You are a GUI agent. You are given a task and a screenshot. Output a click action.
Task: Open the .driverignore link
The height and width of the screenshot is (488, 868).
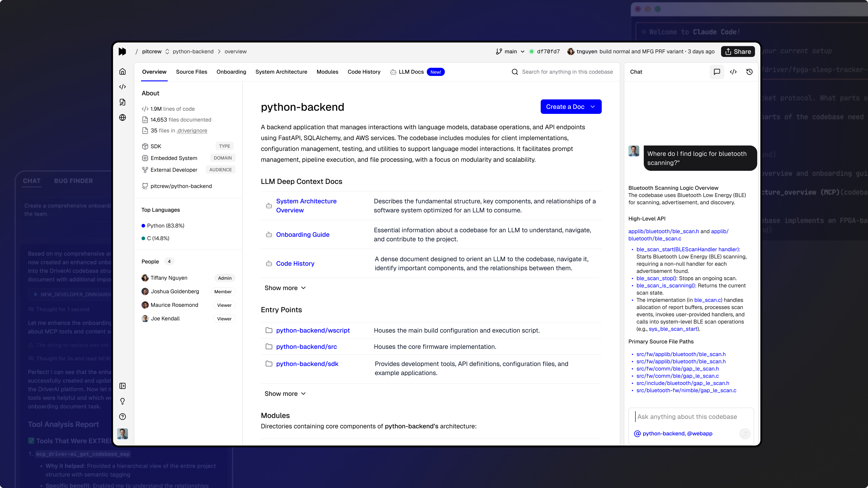pos(192,130)
